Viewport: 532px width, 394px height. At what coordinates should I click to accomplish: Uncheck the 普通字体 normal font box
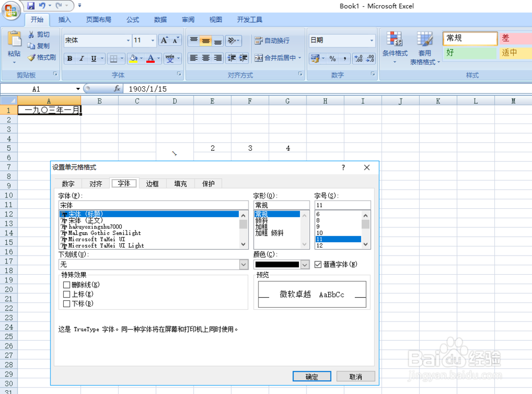pos(318,264)
